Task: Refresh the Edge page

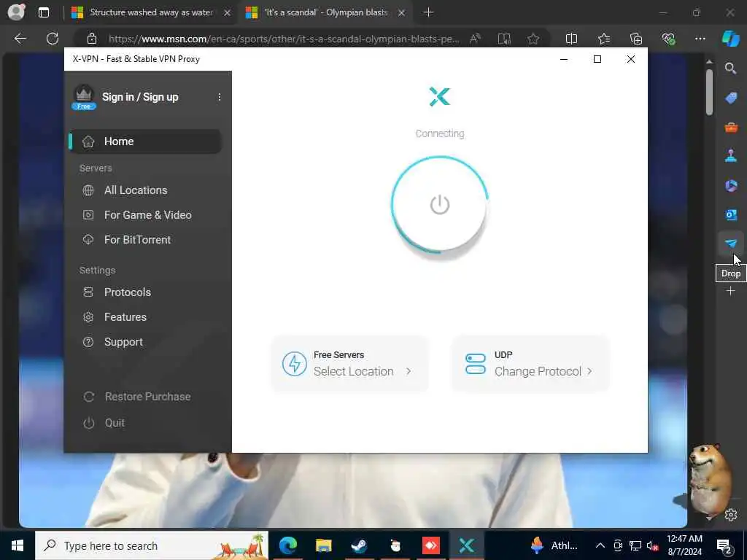Action: pyautogui.click(x=53, y=39)
